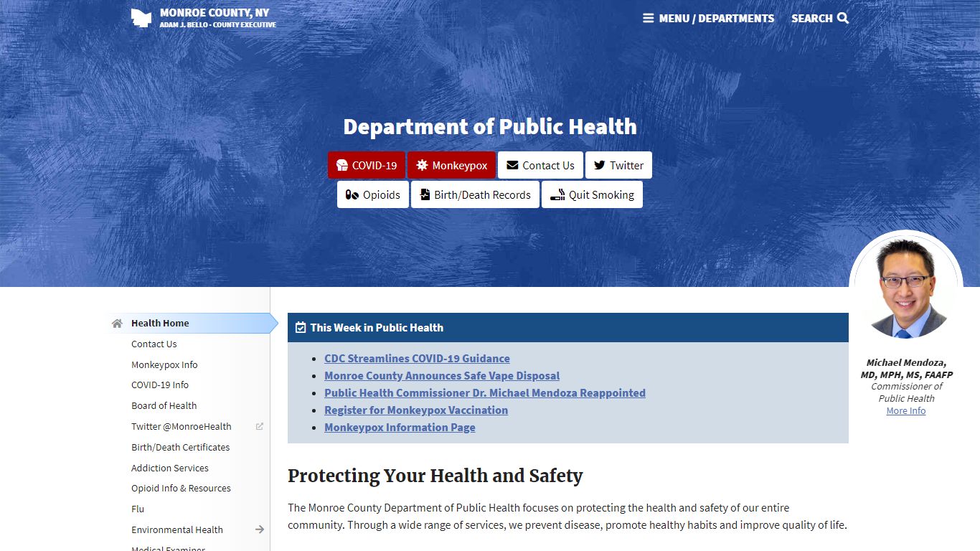
Task: Click the Twitter button in banner
Action: (x=618, y=165)
